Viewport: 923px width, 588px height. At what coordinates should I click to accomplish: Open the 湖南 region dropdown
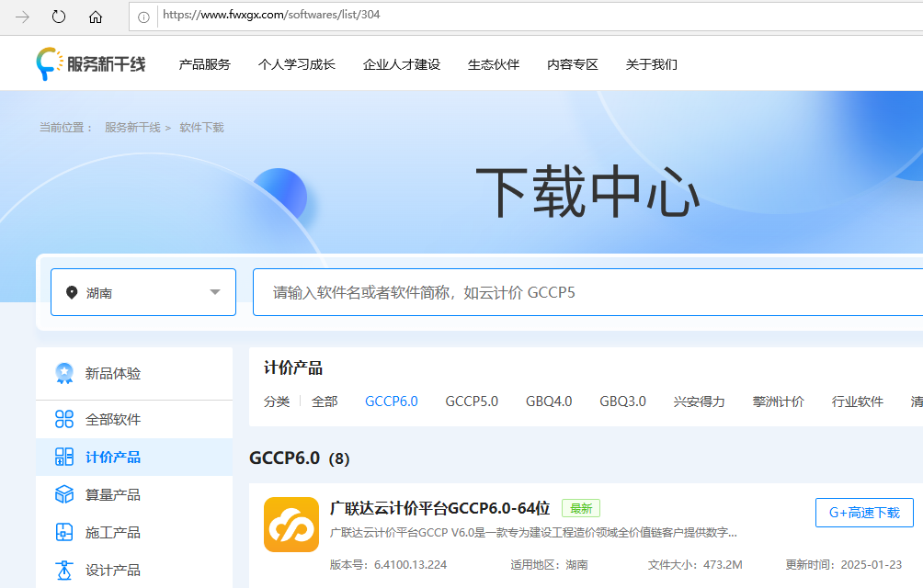(x=143, y=292)
